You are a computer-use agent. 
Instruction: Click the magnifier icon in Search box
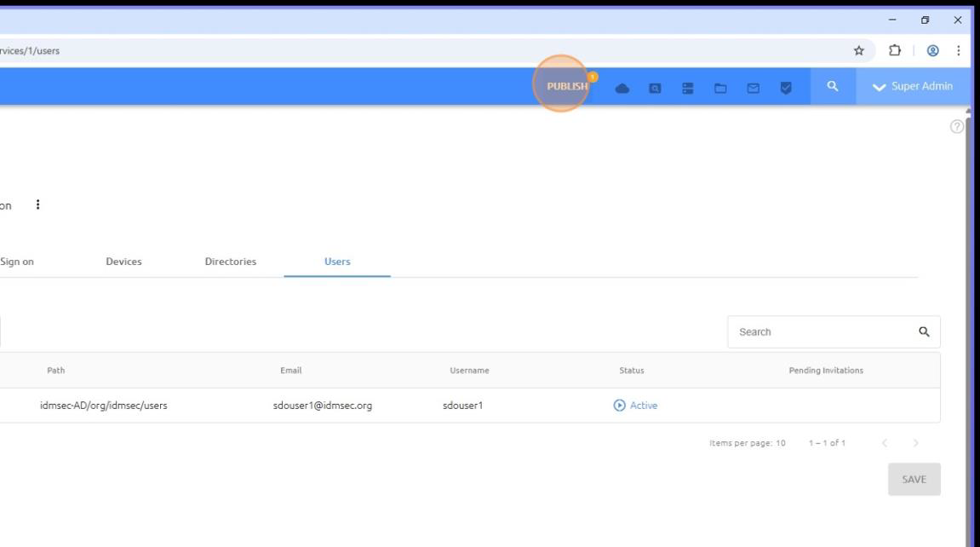click(x=924, y=332)
